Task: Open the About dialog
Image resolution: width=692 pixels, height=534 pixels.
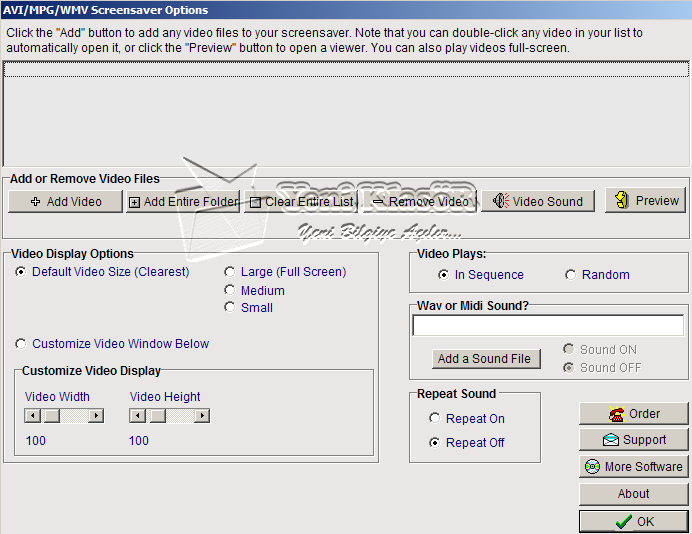Action: point(633,494)
